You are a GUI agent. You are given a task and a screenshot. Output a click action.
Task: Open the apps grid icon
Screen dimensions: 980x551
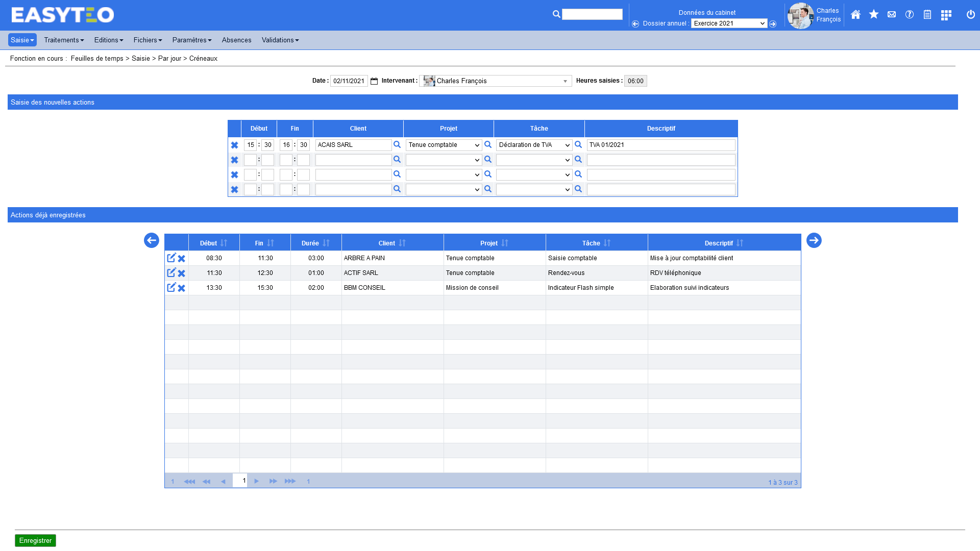(946, 15)
